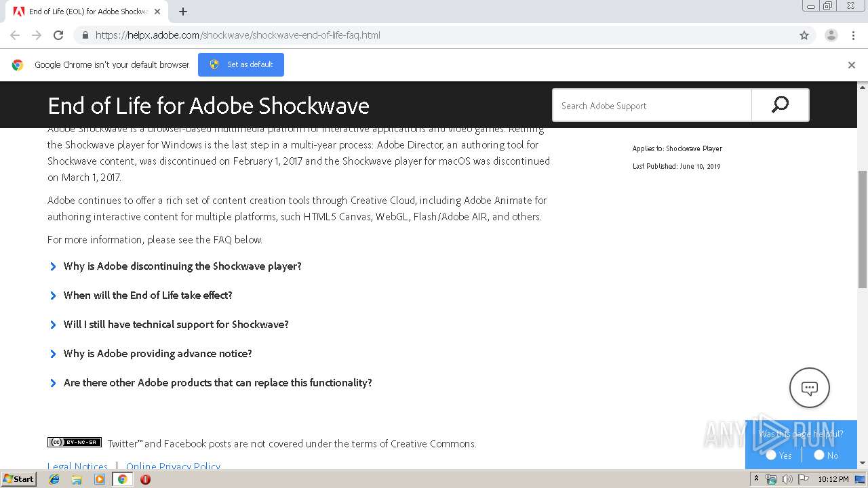Click the volume speaker tray icon
Viewport: 868px width, 488px height.
coord(787,479)
